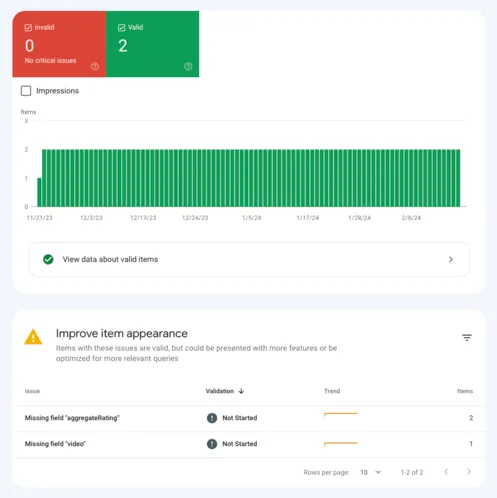Click the yellow warning triangle icon
This screenshot has height=498, width=497.
click(x=33, y=337)
